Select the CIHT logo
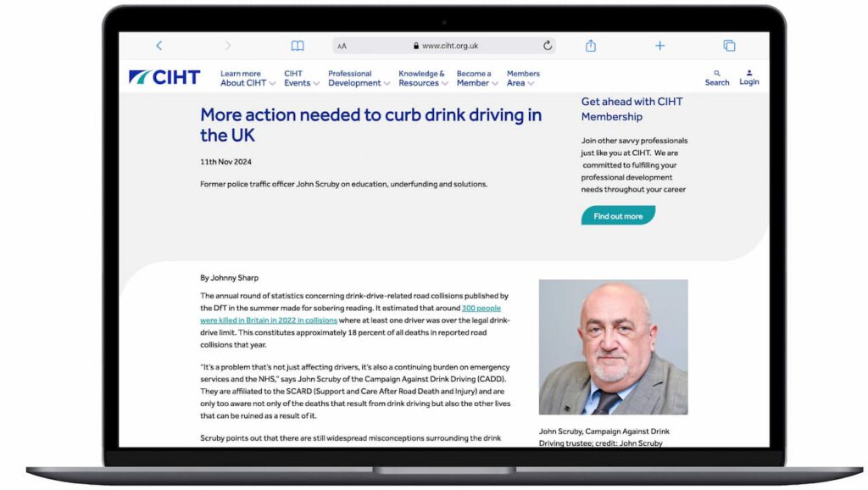The width and height of the screenshot is (868, 490). (x=164, y=77)
